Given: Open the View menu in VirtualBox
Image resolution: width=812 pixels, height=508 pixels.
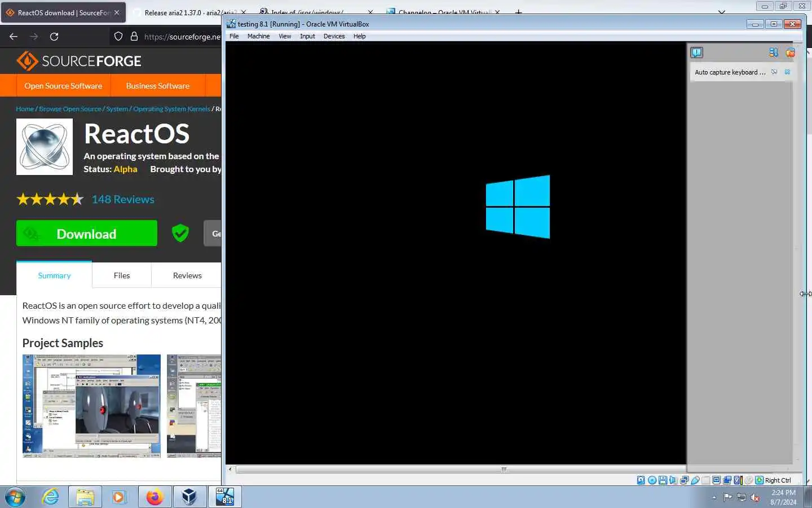Looking at the screenshot, I should tap(285, 36).
